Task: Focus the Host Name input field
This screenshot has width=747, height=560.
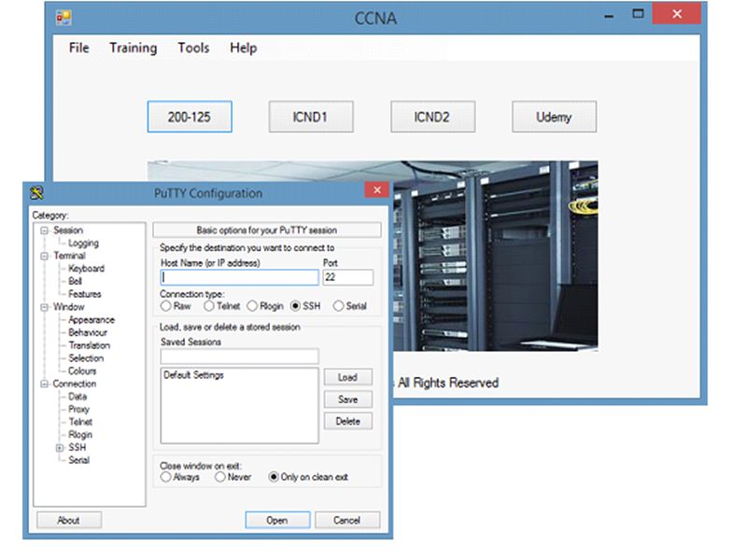Action: tap(240, 277)
